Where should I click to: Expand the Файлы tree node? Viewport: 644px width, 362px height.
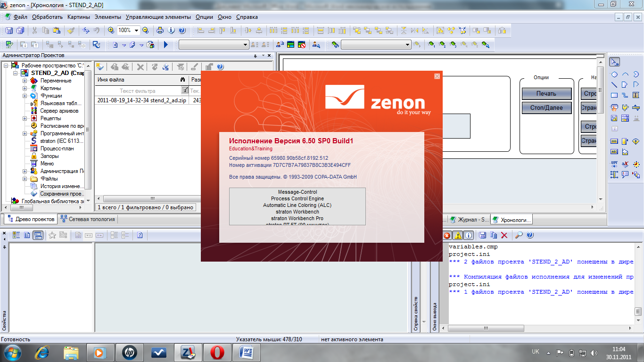pos(25,179)
